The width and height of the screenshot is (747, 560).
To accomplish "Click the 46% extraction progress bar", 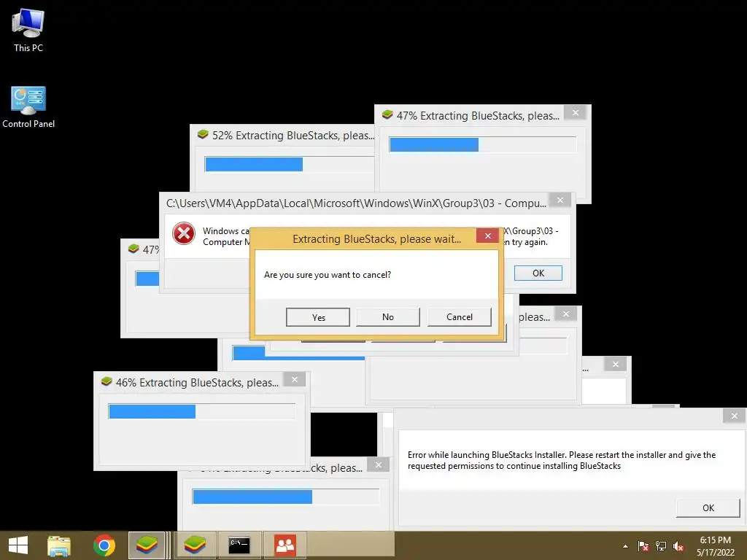I will [202, 411].
